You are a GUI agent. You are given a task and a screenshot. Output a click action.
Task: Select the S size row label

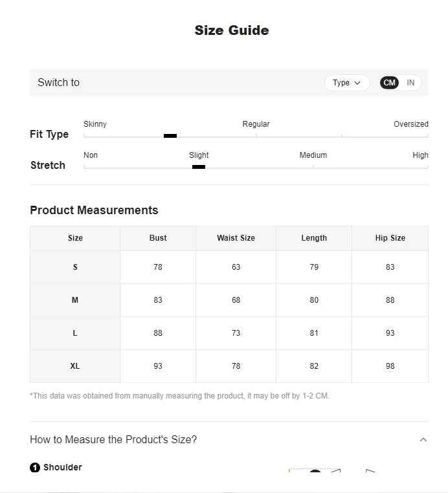point(75,267)
